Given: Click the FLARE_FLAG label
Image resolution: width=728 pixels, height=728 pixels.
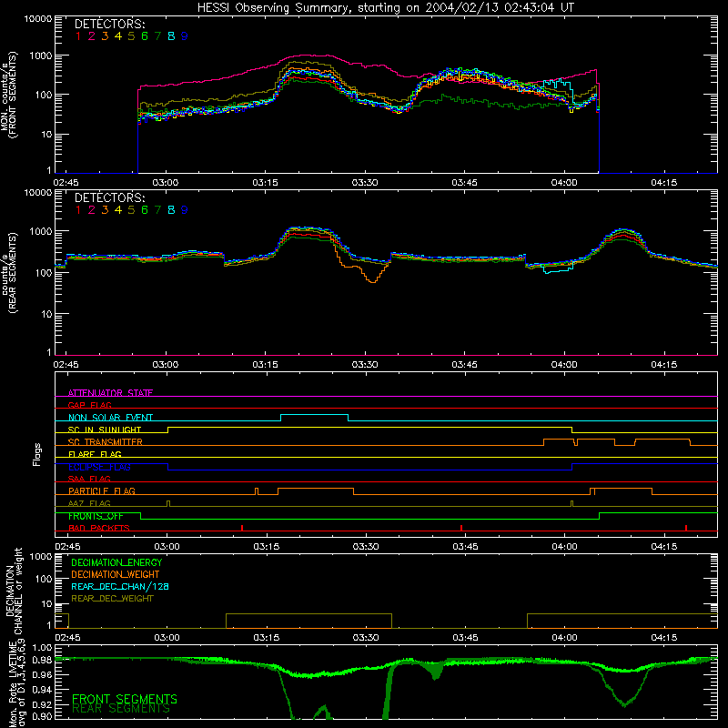Looking at the screenshot, I should click(95, 454).
